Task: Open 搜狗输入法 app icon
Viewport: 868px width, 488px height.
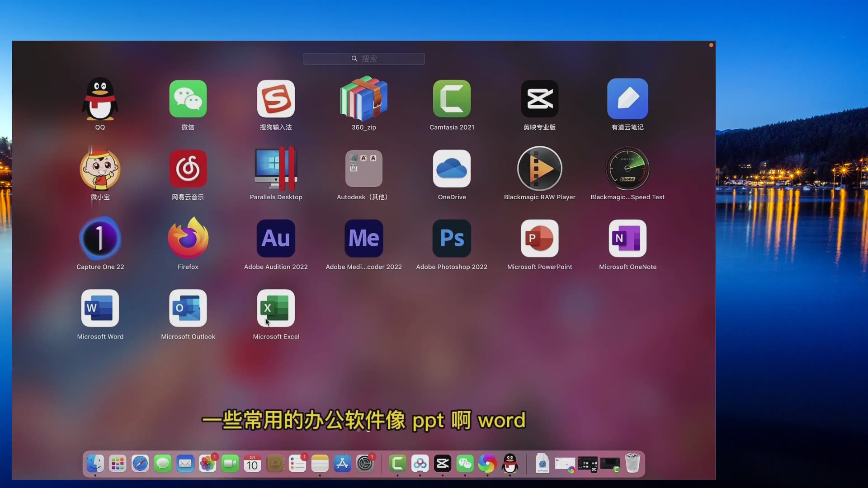Action: (x=276, y=99)
